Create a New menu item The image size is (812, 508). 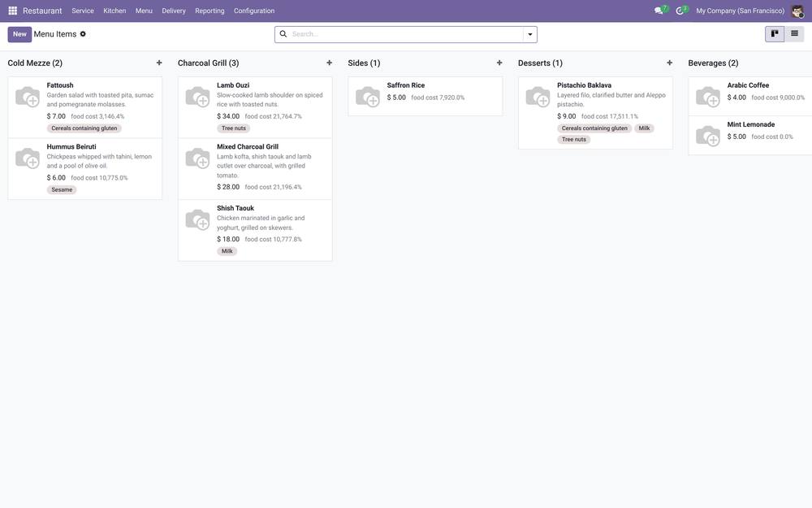pos(19,34)
